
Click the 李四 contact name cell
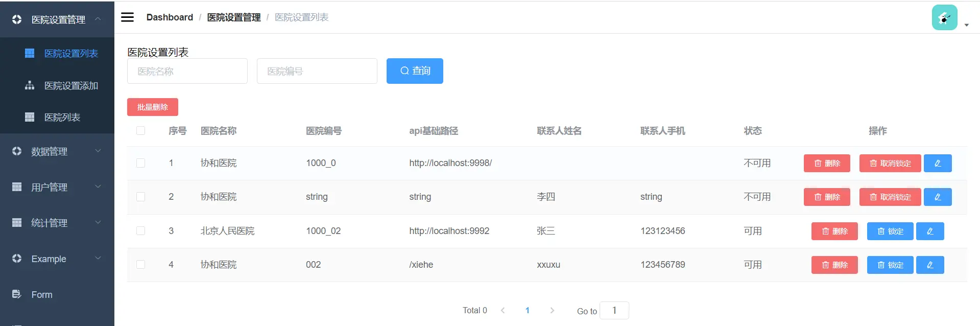click(x=546, y=197)
